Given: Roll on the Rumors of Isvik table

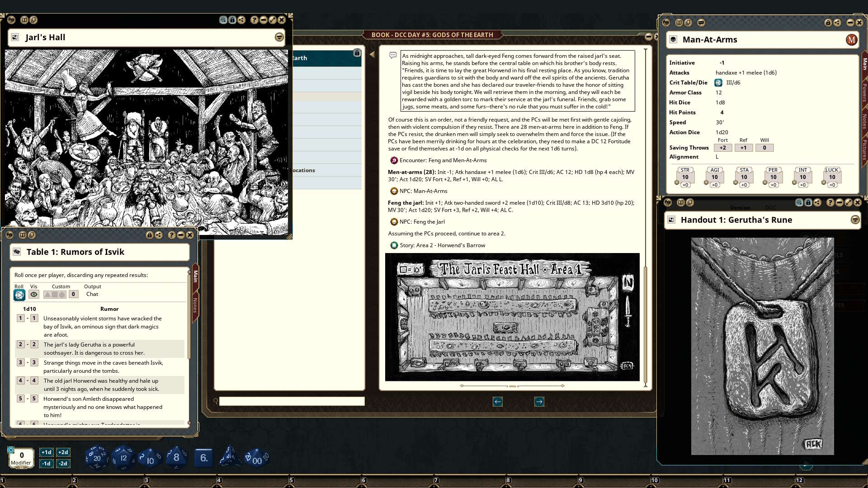Looking at the screenshot, I should (19, 295).
